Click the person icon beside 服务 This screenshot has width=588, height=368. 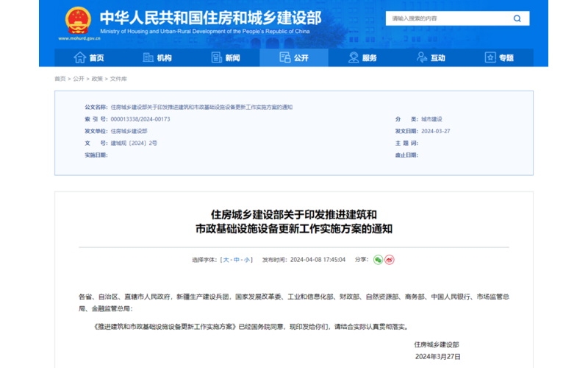point(354,57)
